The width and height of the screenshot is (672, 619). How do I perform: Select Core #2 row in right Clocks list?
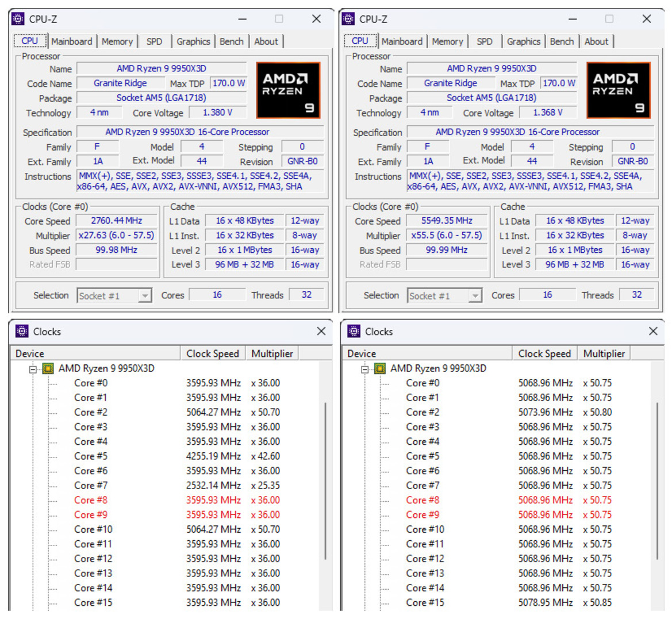[x=509, y=412]
